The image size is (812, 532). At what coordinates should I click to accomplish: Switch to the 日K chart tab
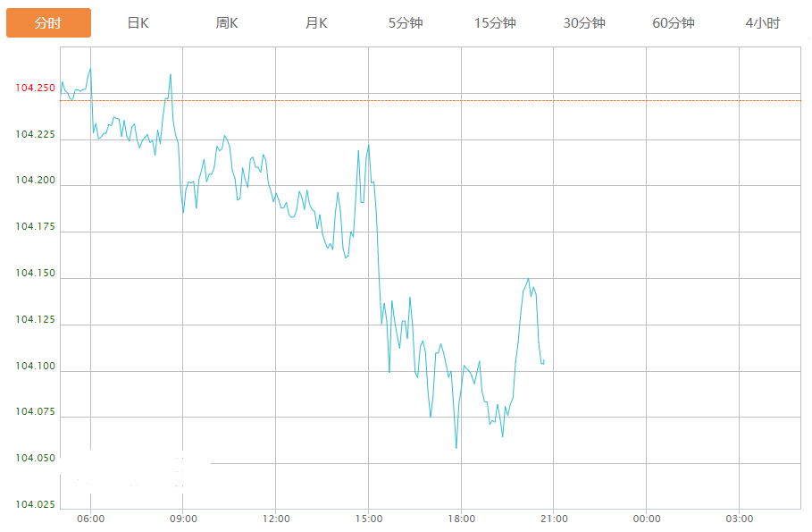point(138,23)
